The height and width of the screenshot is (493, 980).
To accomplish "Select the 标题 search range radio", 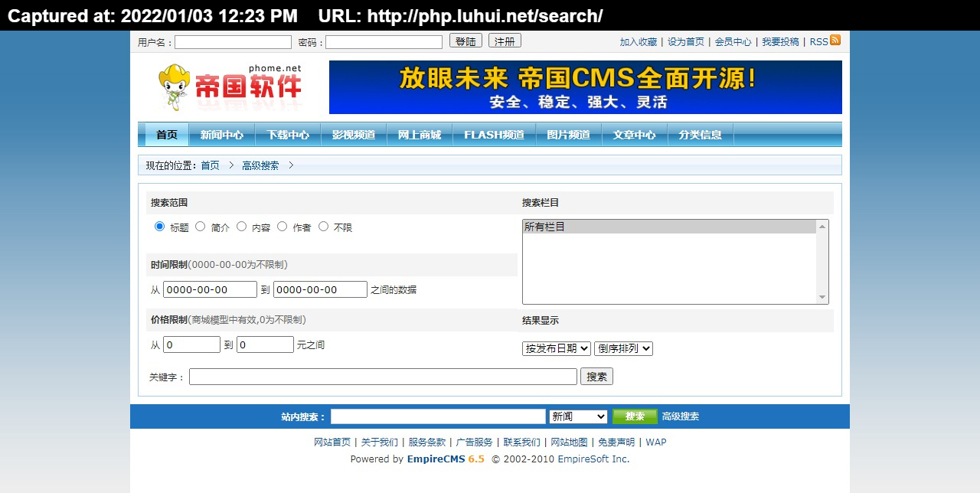I will pyautogui.click(x=159, y=227).
